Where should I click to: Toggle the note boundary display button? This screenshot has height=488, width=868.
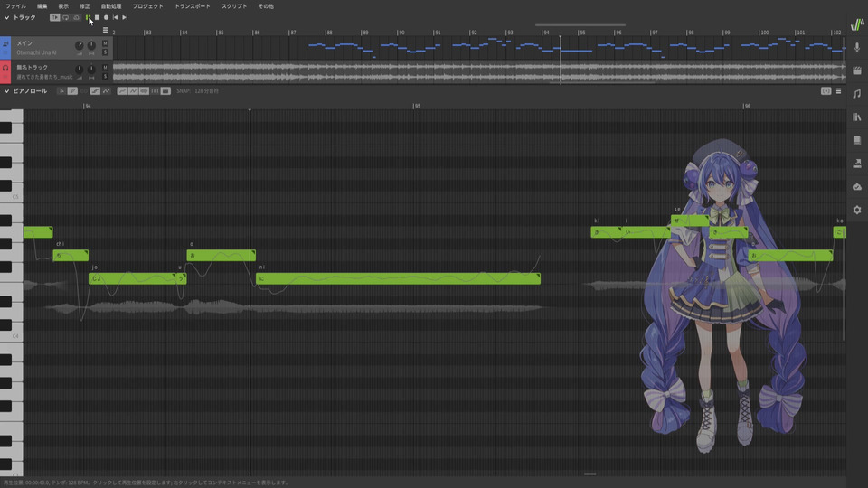pyautogui.click(x=155, y=90)
